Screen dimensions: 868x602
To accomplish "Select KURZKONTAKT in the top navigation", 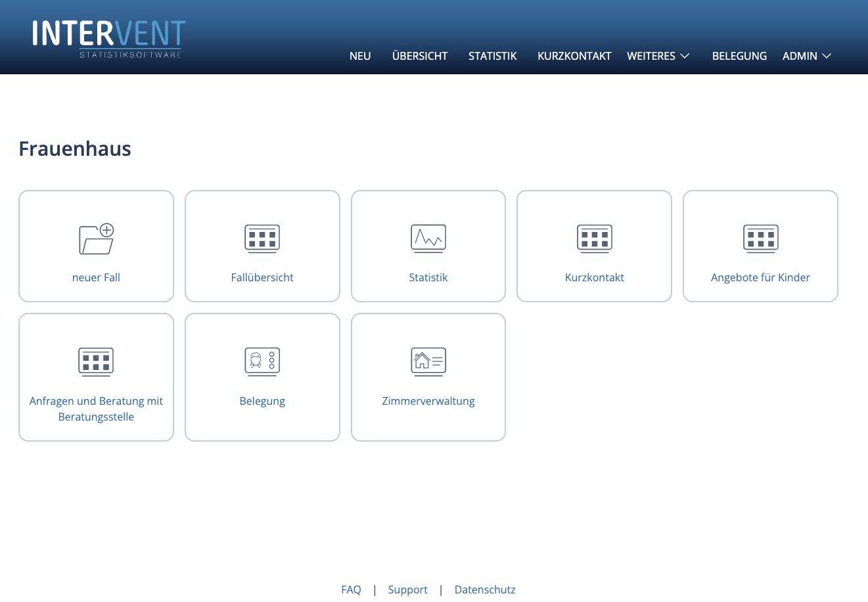I will pos(574,56).
